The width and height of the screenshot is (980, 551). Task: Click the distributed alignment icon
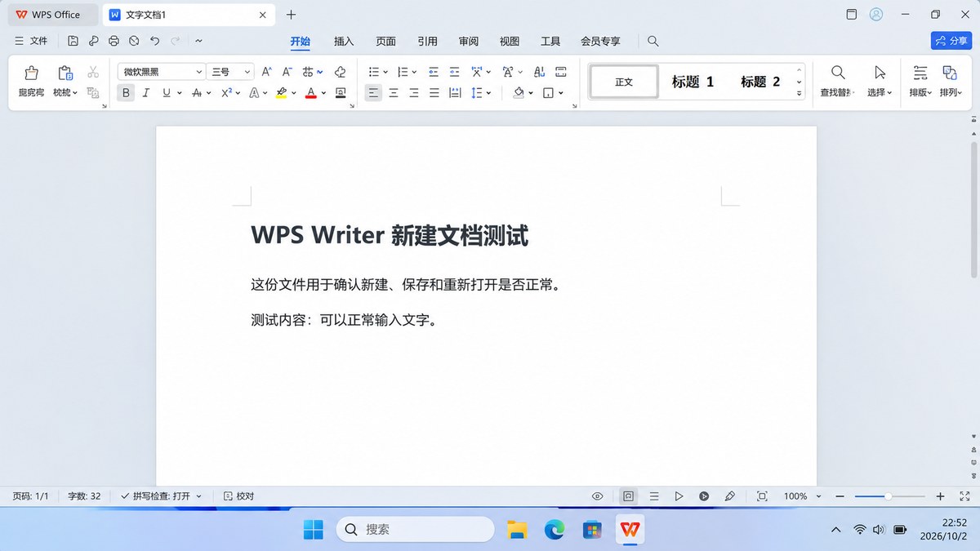tap(455, 93)
